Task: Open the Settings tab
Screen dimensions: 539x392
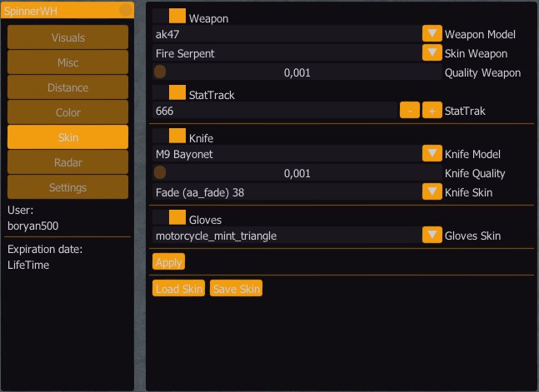Action: pyautogui.click(x=67, y=187)
